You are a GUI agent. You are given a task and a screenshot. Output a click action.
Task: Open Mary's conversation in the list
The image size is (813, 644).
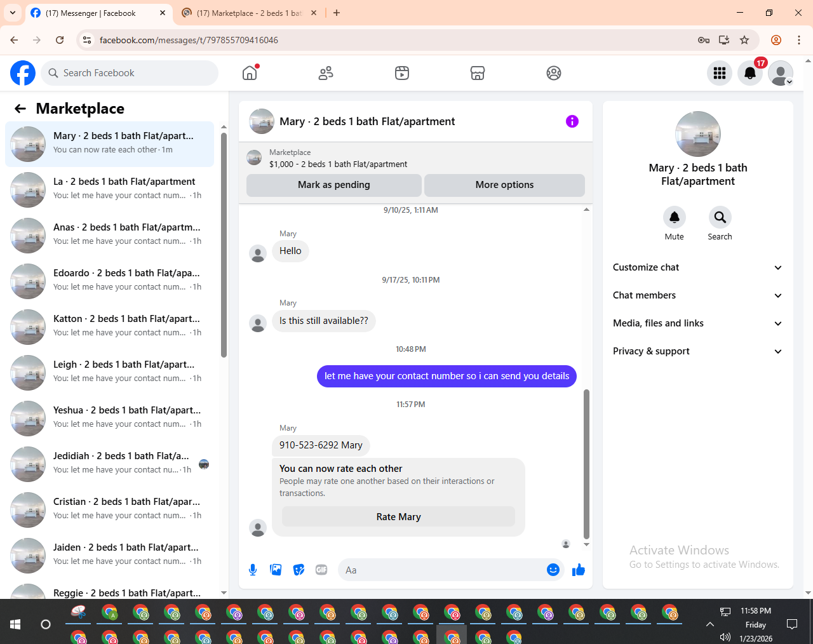pos(110,144)
